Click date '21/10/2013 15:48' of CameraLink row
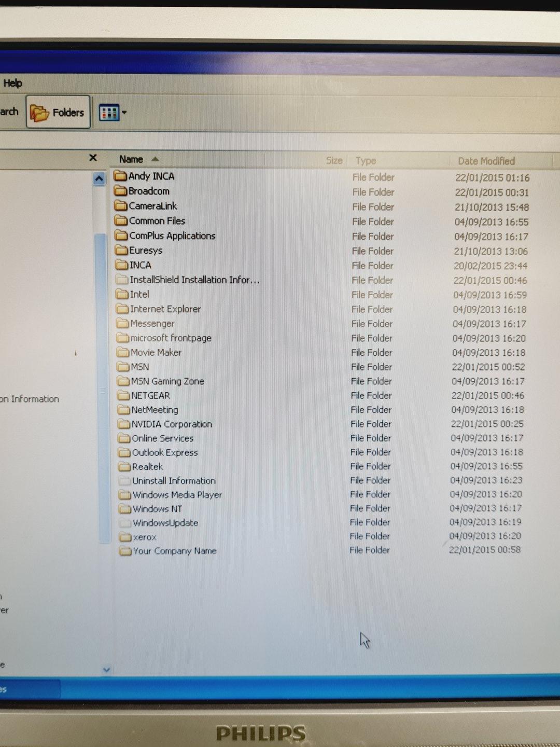The image size is (560, 747). pos(492,207)
